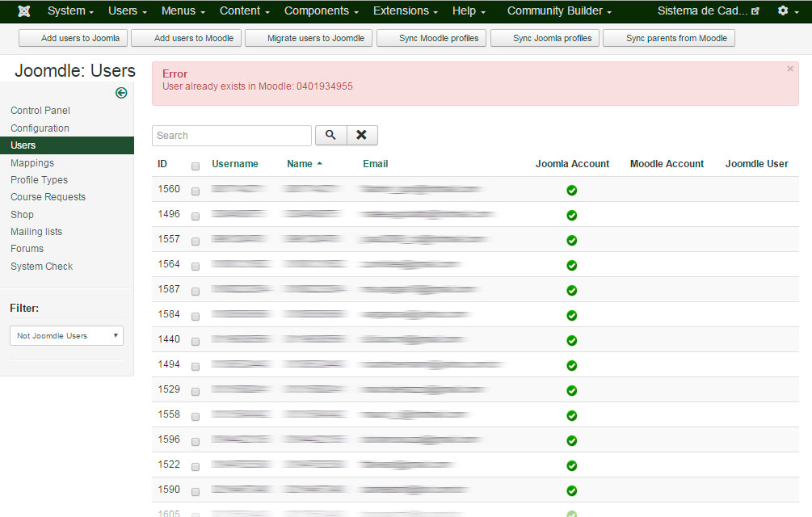Open the Components menu
The height and width of the screenshot is (517, 812).
[322, 11]
